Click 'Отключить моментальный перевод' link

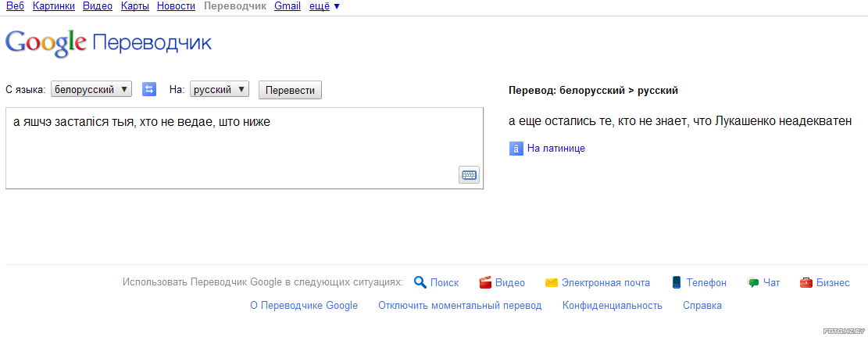pyautogui.click(x=460, y=306)
